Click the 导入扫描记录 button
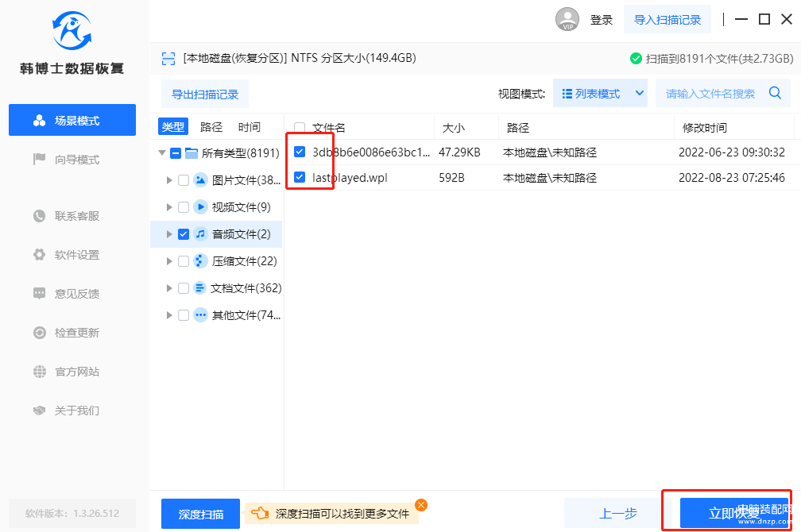The width and height of the screenshot is (801, 532). coord(667,19)
